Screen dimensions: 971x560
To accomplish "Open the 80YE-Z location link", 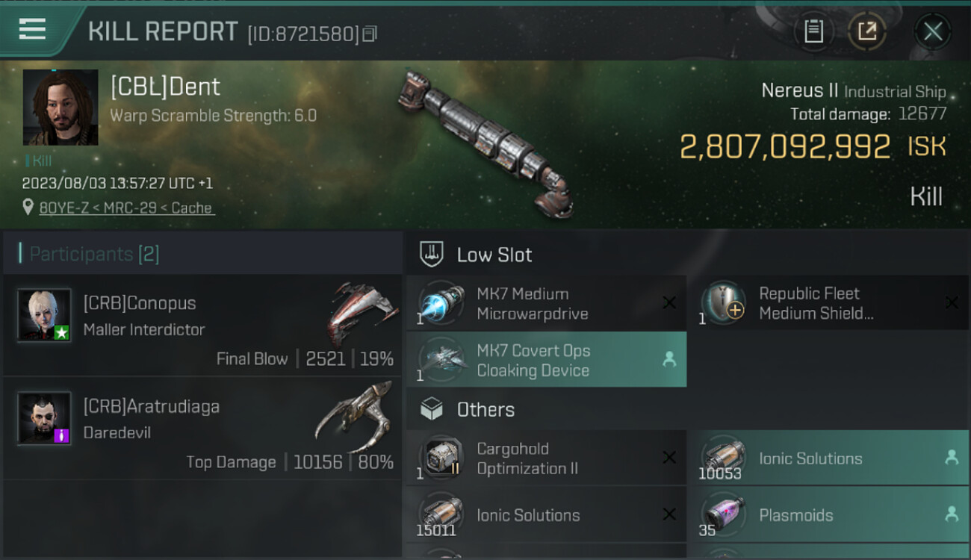I will [126, 208].
